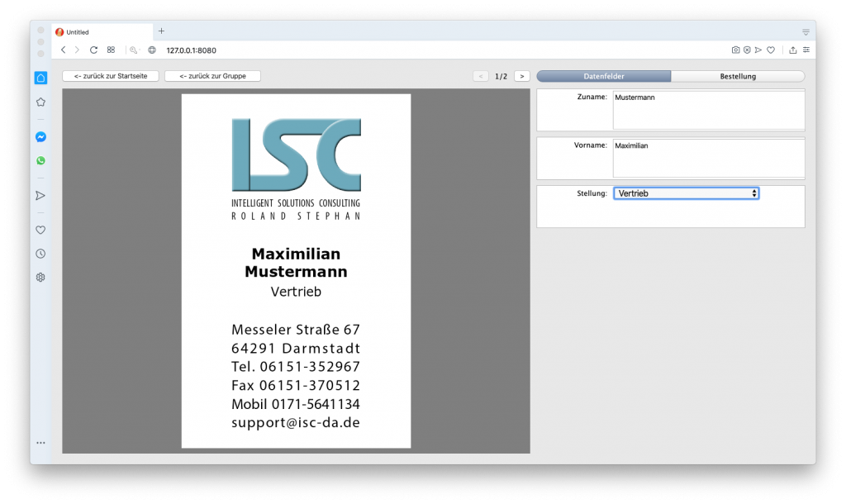Click the '1/2' page indicator
Viewport: 846px width, 504px height.
coord(501,76)
